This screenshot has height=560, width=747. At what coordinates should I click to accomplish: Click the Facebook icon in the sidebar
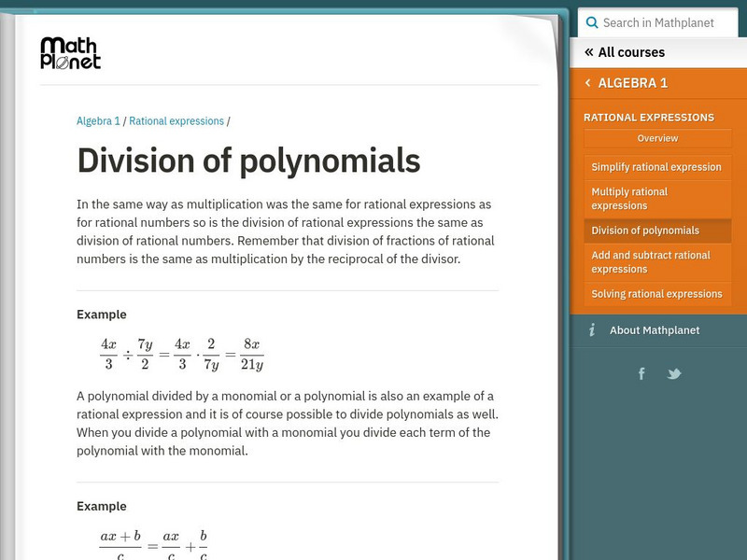641,373
